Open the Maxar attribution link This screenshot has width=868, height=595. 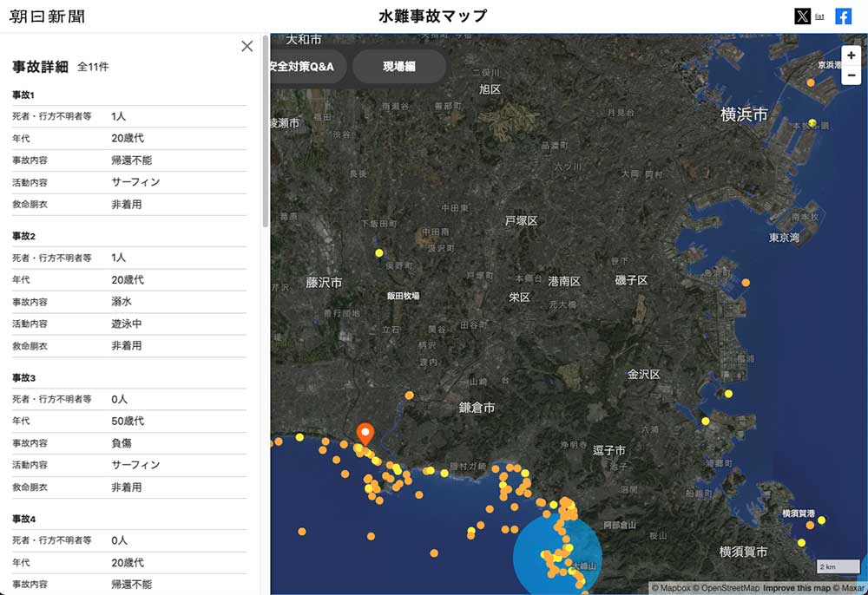pyautogui.click(x=849, y=588)
